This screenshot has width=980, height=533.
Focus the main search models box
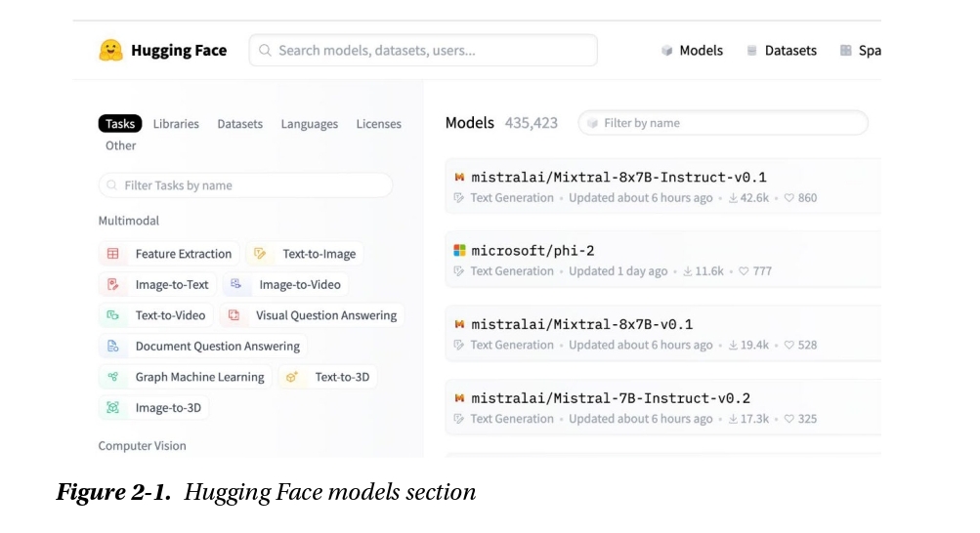pyautogui.click(x=423, y=51)
